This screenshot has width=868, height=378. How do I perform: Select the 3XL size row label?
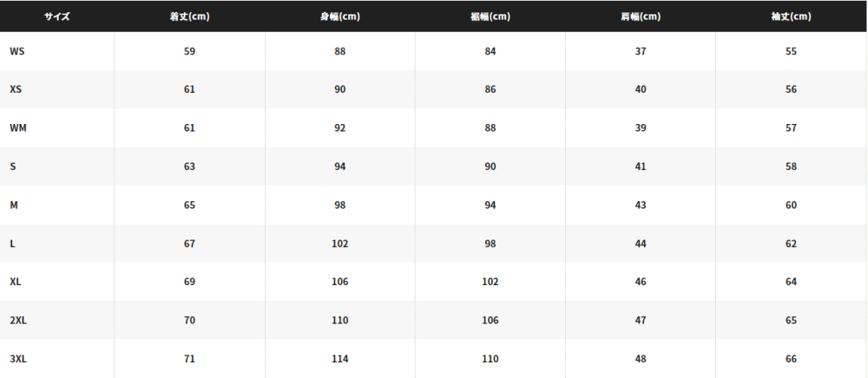pyautogui.click(x=17, y=359)
